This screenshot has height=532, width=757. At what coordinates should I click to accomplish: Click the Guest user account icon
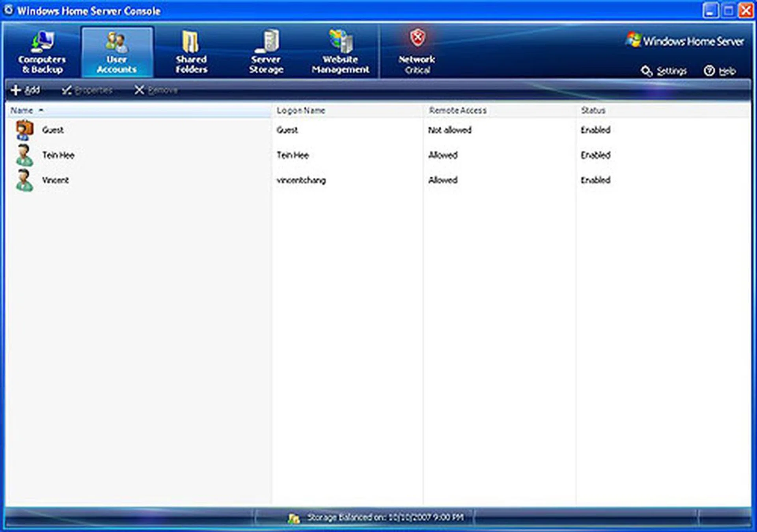click(x=24, y=130)
